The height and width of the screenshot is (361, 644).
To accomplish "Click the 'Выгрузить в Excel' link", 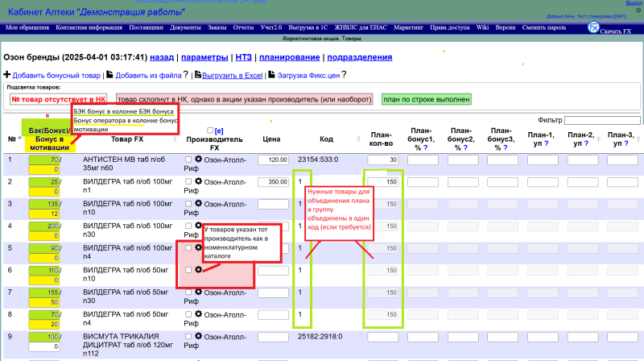I will 232,75.
